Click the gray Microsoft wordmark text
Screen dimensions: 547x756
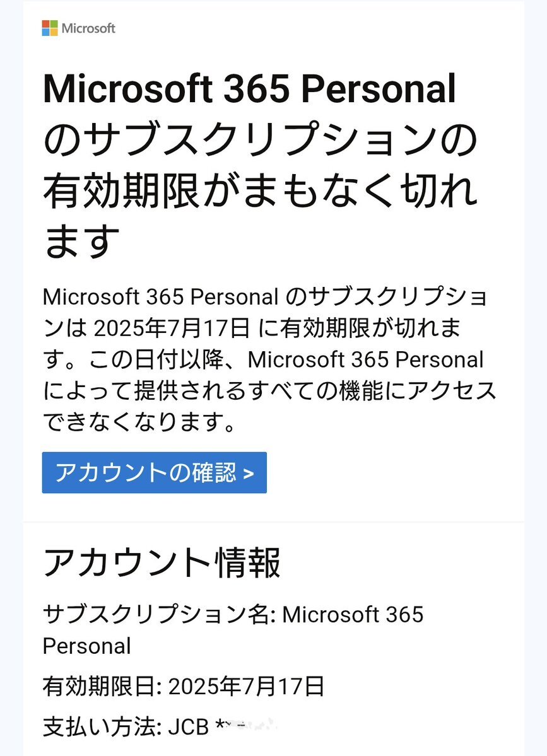(88, 28)
